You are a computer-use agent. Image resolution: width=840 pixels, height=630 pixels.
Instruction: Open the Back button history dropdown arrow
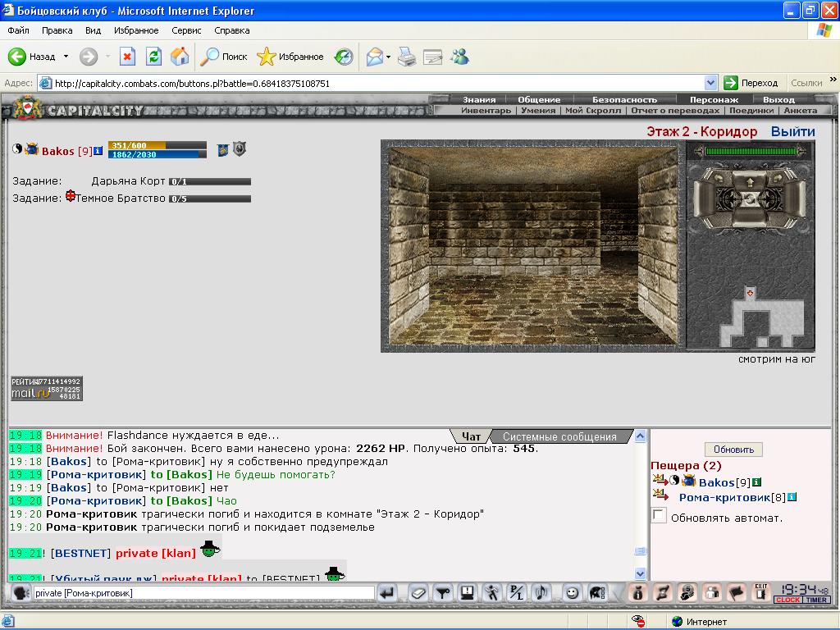point(66,57)
